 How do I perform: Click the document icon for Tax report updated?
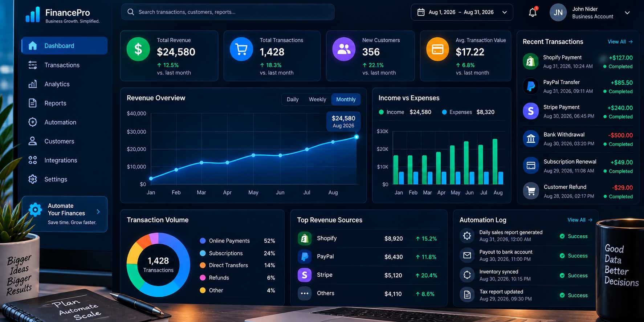click(467, 295)
